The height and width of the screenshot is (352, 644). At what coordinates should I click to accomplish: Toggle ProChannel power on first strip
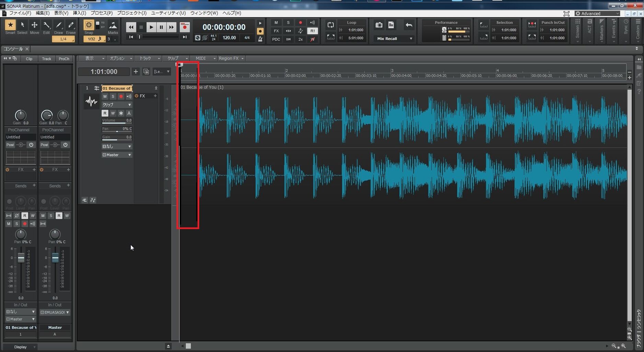tap(31, 145)
